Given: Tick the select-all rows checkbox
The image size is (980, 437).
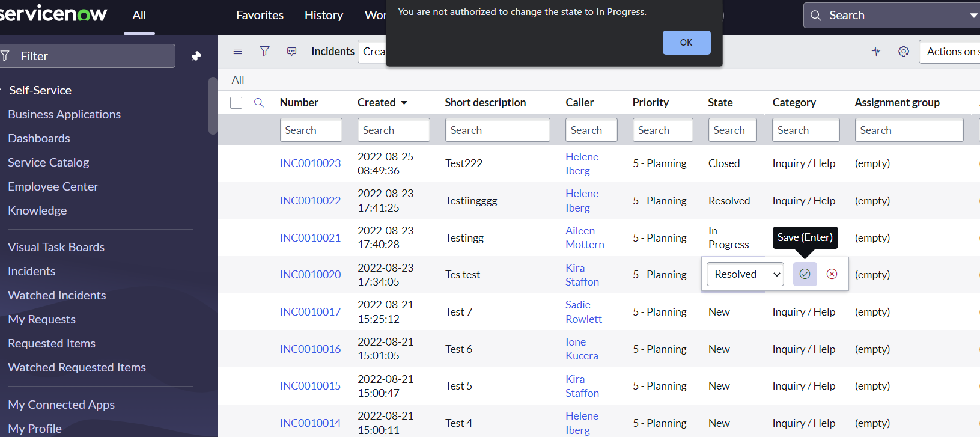Looking at the screenshot, I should 236,103.
